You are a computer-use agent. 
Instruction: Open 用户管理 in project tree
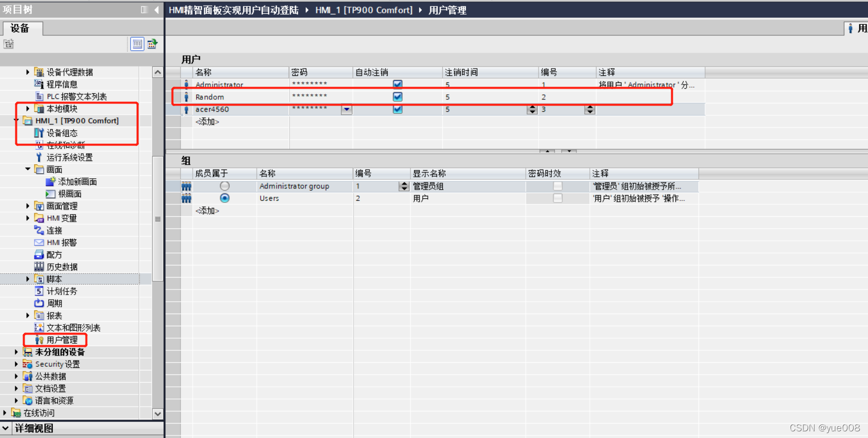[x=62, y=340]
